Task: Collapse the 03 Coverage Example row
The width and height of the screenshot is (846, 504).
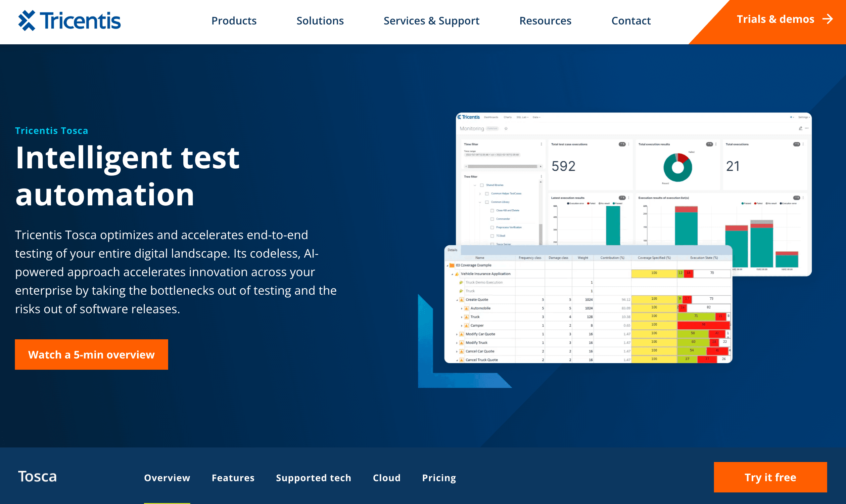Action: point(447,266)
